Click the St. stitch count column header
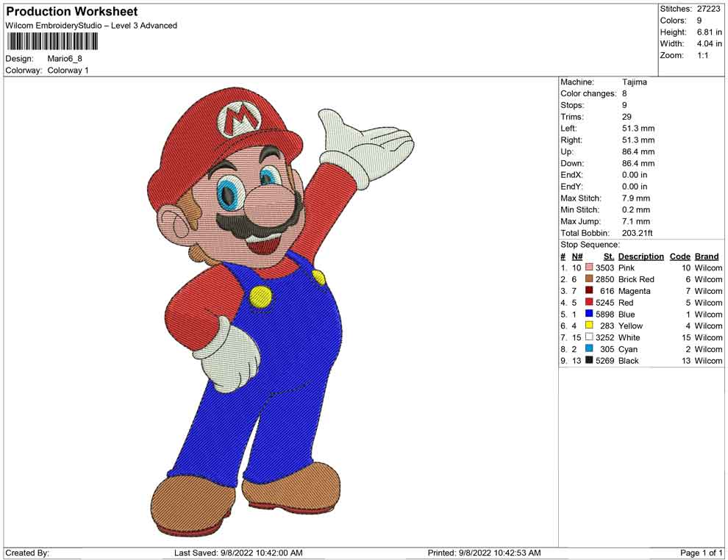Viewport: 728px width, 560px height. (608, 256)
